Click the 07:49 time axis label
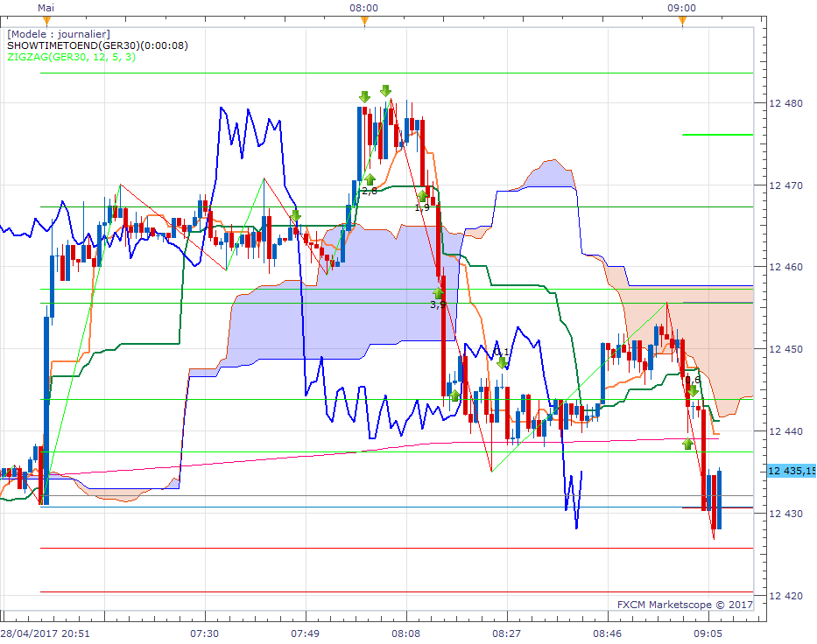 coord(306,633)
